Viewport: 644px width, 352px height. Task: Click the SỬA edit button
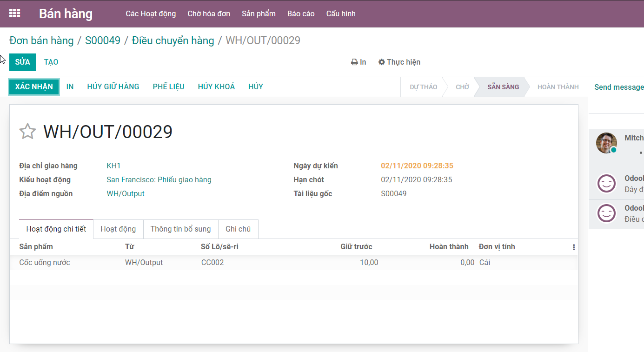click(22, 62)
